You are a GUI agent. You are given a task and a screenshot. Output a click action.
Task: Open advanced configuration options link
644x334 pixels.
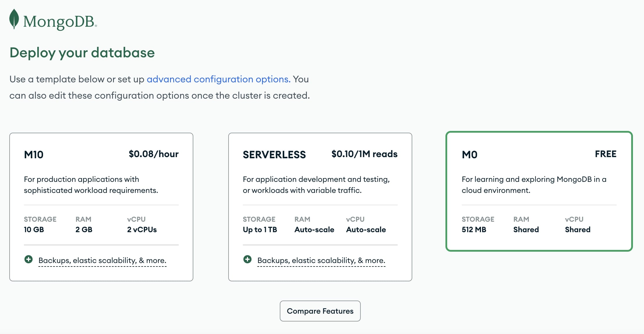coord(218,79)
